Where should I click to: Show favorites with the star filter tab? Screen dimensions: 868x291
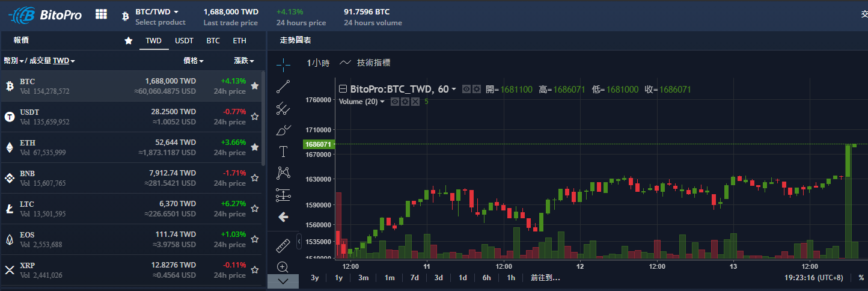128,41
